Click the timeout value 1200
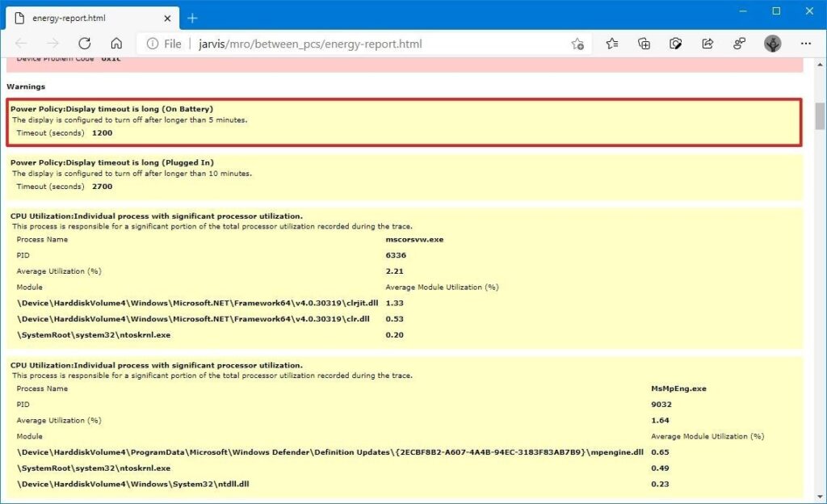The width and height of the screenshot is (827, 504). 102,132
